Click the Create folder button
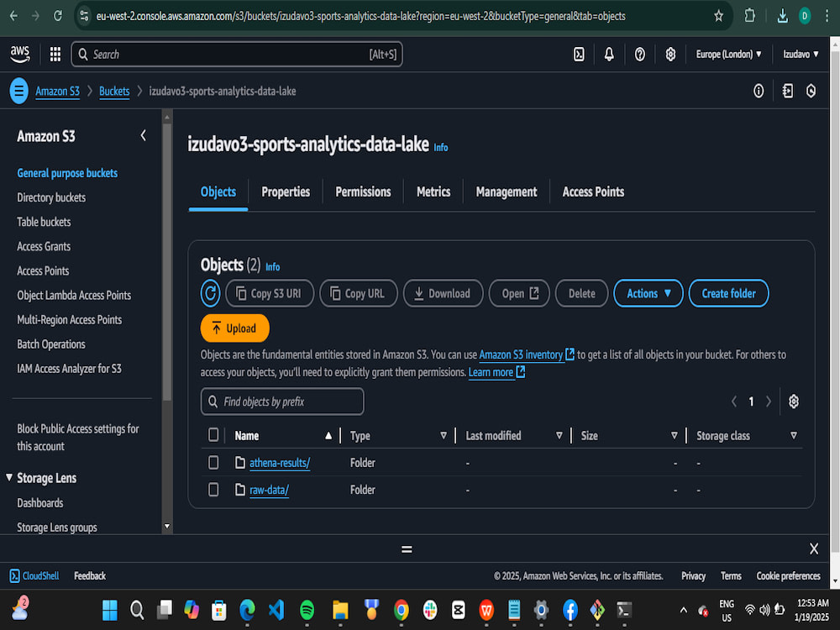This screenshot has width=840, height=630. click(728, 293)
